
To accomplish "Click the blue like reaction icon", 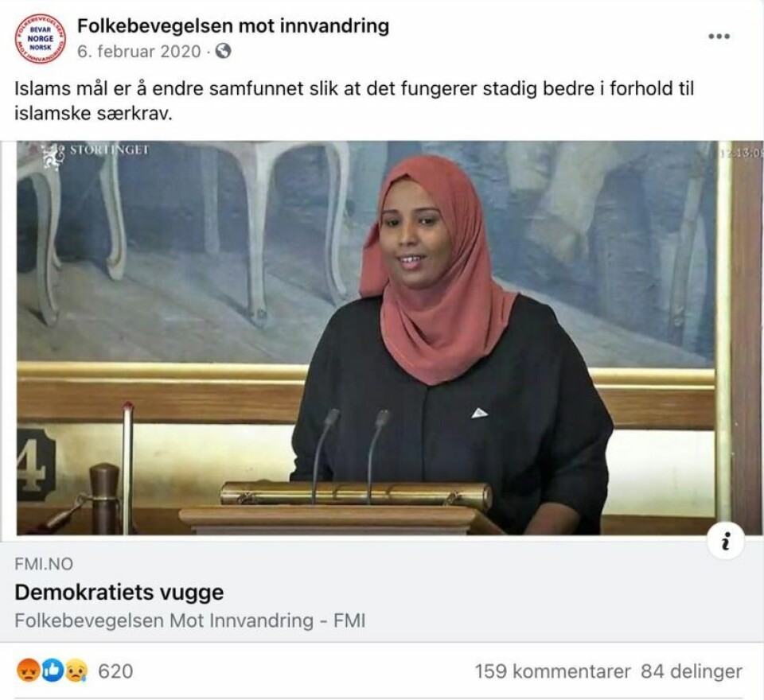I will (x=53, y=671).
